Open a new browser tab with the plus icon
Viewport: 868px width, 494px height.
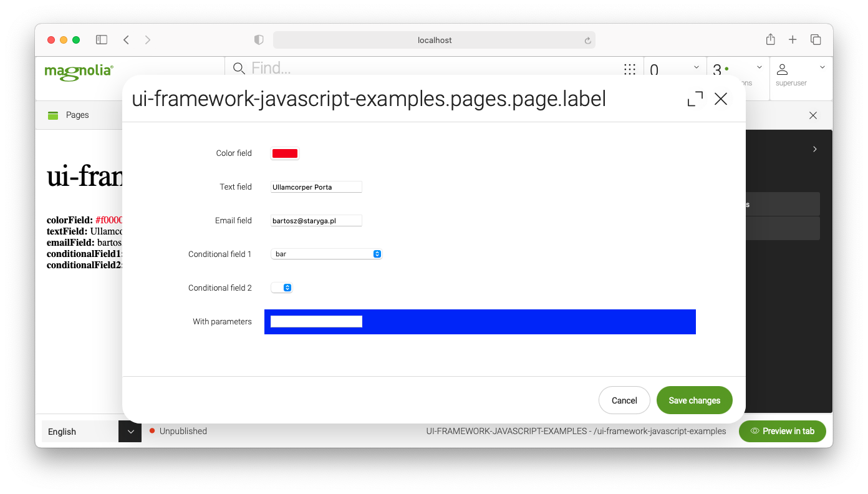[793, 39]
